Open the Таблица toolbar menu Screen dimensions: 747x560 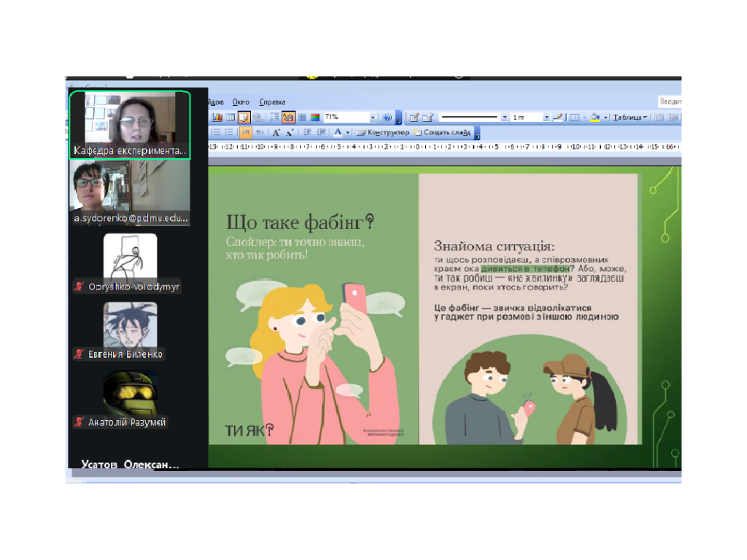click(630, 117)
